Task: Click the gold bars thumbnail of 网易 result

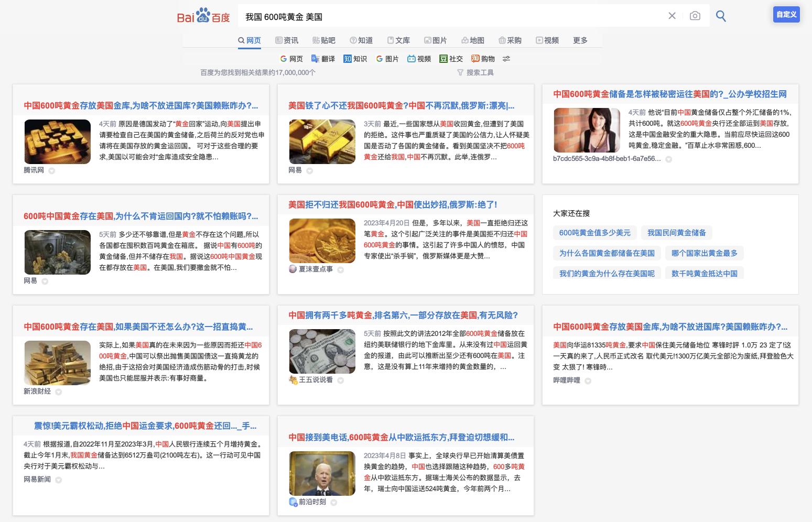Action: point(322,142)
